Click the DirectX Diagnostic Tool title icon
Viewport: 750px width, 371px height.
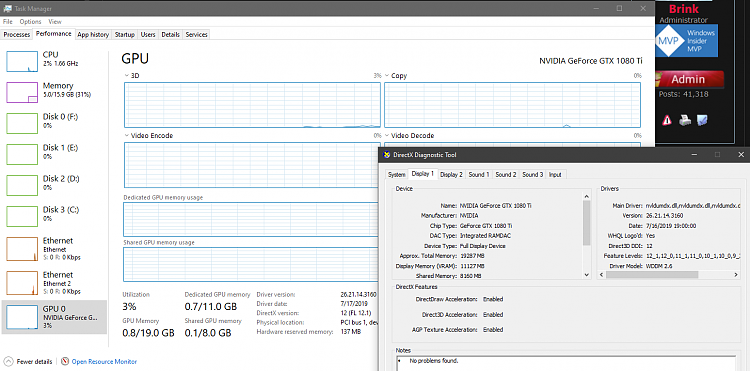coord(387,155)
